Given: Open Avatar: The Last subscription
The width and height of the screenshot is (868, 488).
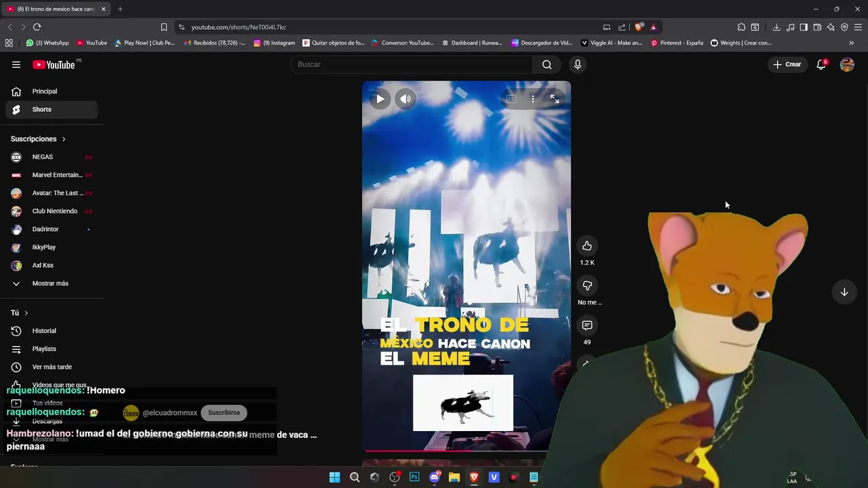Looking at the screenshot, I should tap(52, 193).
